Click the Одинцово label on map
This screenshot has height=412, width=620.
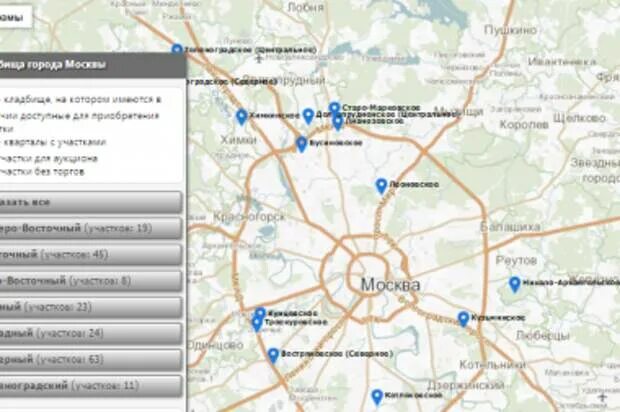(x=216, y=345)
